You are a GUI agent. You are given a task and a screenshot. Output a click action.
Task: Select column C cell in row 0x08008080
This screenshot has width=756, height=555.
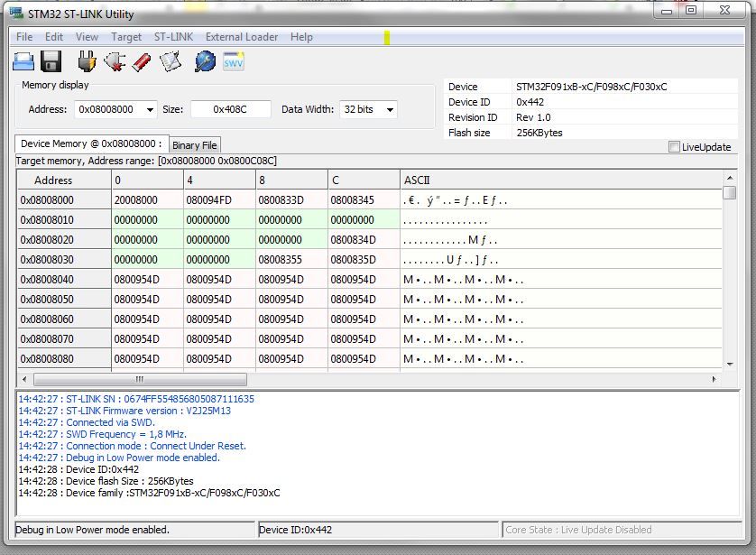[364, 359]
